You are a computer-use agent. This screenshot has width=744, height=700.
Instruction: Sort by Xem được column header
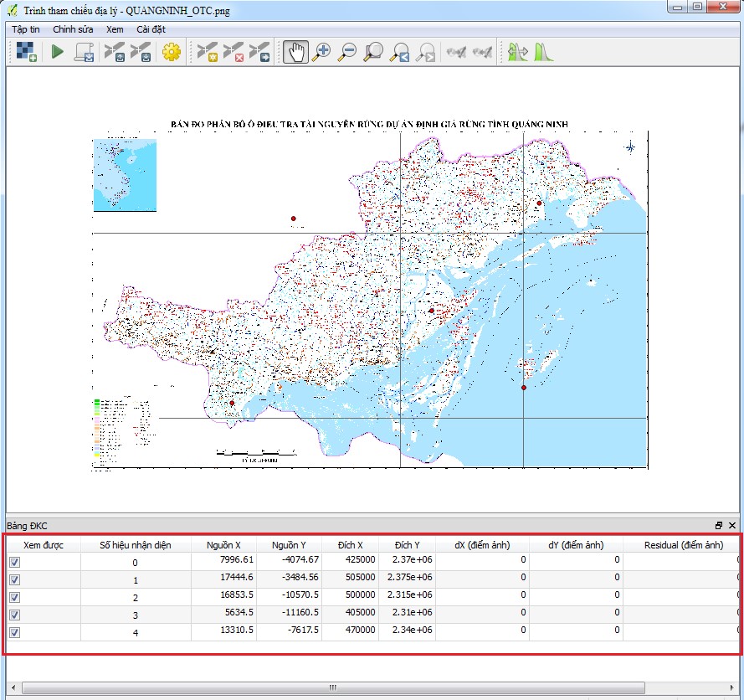(x=44, y=545)
